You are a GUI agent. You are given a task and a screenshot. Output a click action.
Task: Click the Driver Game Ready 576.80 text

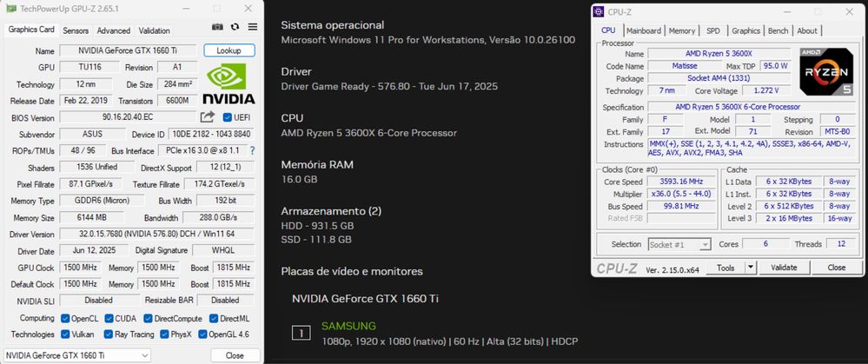click(389, 86)
